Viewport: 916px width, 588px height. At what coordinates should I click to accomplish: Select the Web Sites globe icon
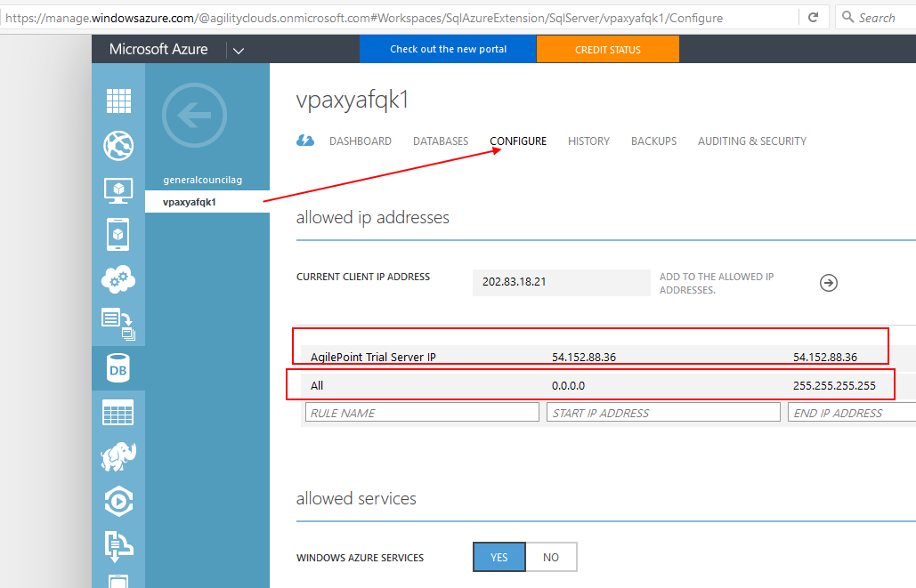click(x=118, y=146)
